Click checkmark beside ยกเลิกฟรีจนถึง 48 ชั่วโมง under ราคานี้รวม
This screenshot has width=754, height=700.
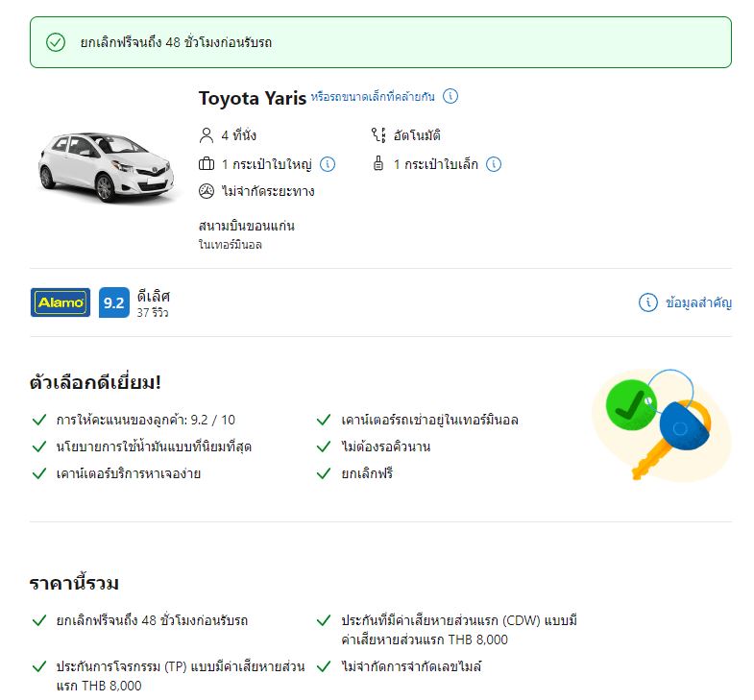click(39, 620)
